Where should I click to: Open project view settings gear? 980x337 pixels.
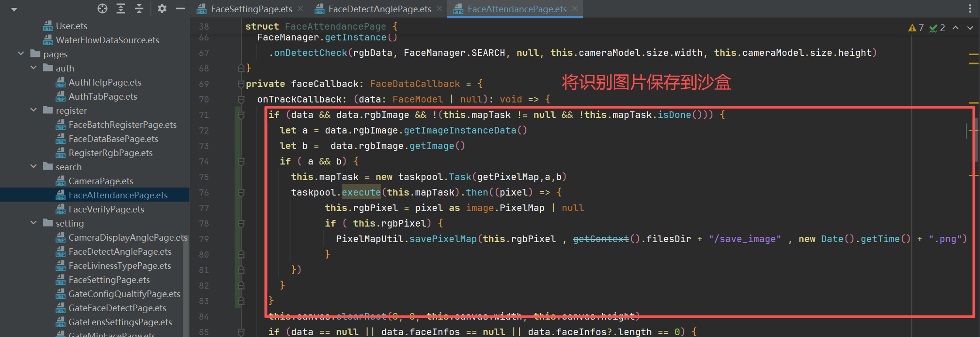[162, 8]
